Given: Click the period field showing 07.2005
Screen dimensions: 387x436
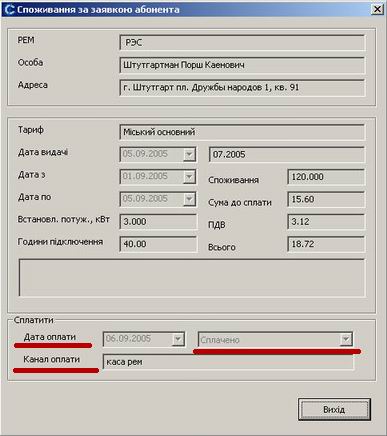Looking at the screenshot, I should (287, 154).
